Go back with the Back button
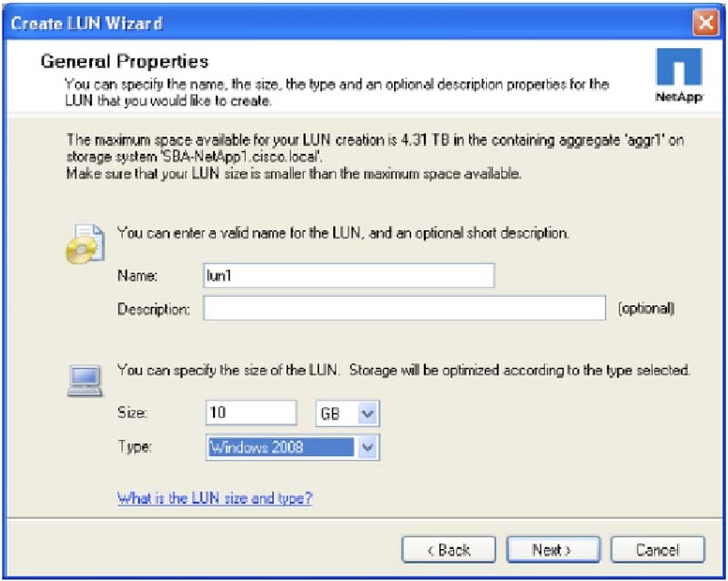Viewport: 728px width, 581px height. pos(449,549)
